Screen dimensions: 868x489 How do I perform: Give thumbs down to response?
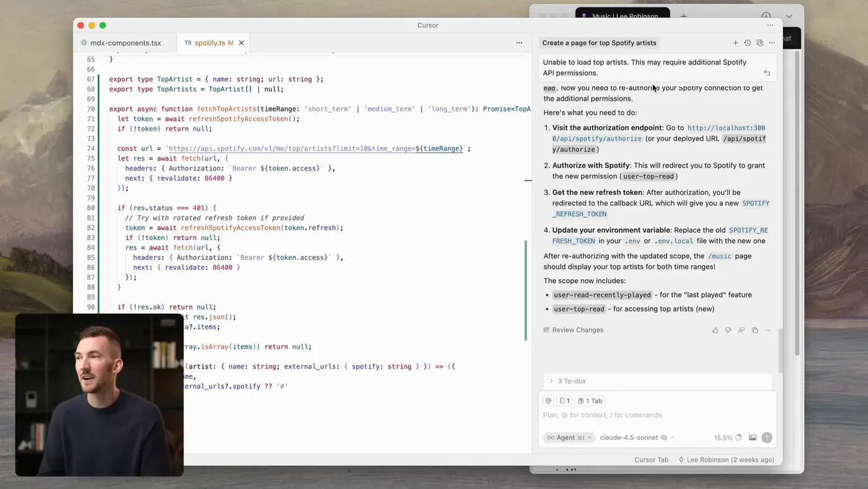[x=728, y=330]
